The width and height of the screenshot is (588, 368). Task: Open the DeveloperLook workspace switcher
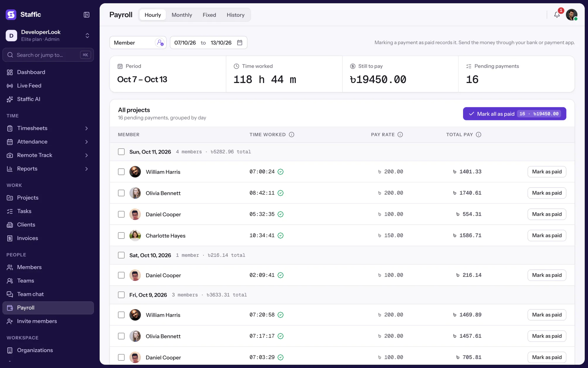[x=48, y=35]
